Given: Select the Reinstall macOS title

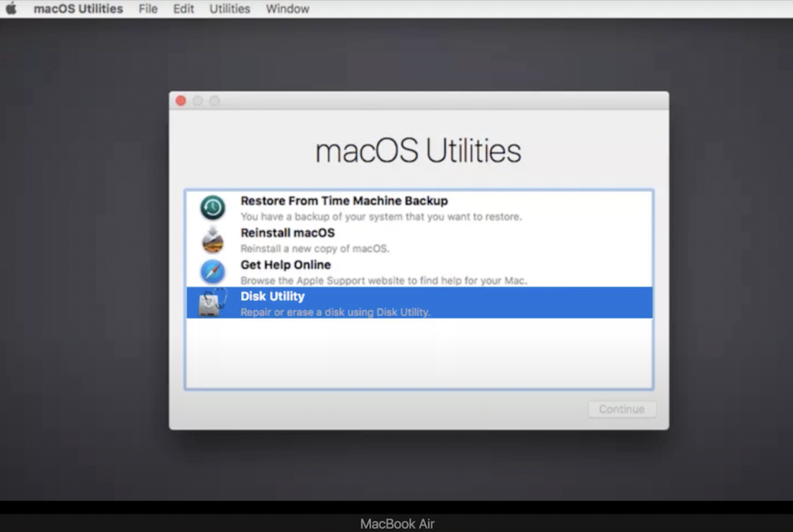Looking at the screenshot, I should pos(288,232).
